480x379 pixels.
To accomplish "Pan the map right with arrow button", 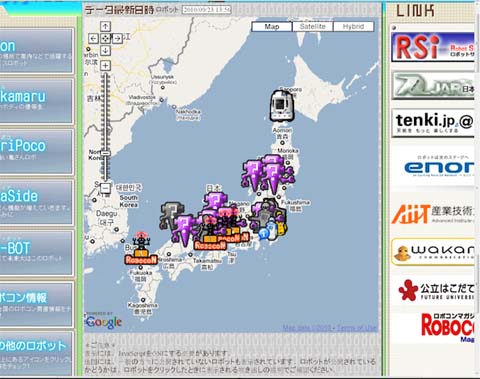I will coord(117,38).
